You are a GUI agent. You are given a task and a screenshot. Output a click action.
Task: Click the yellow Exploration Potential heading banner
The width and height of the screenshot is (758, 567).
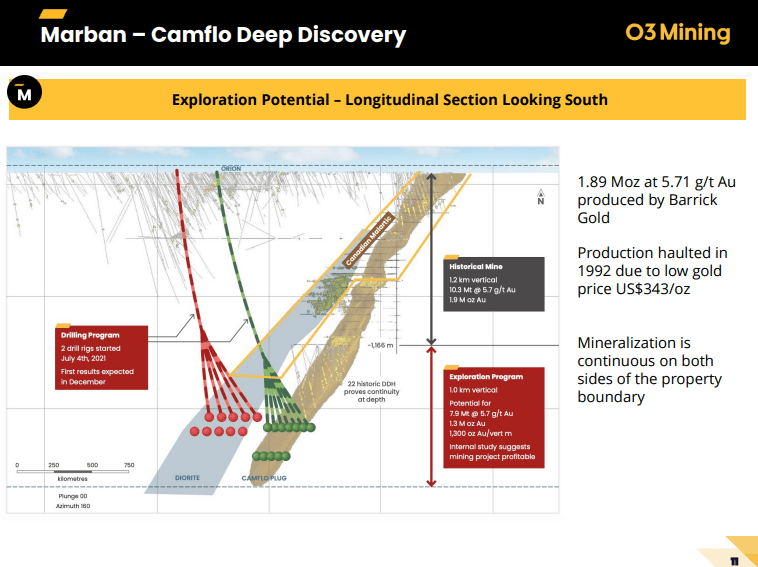click(x=377, y=100)
